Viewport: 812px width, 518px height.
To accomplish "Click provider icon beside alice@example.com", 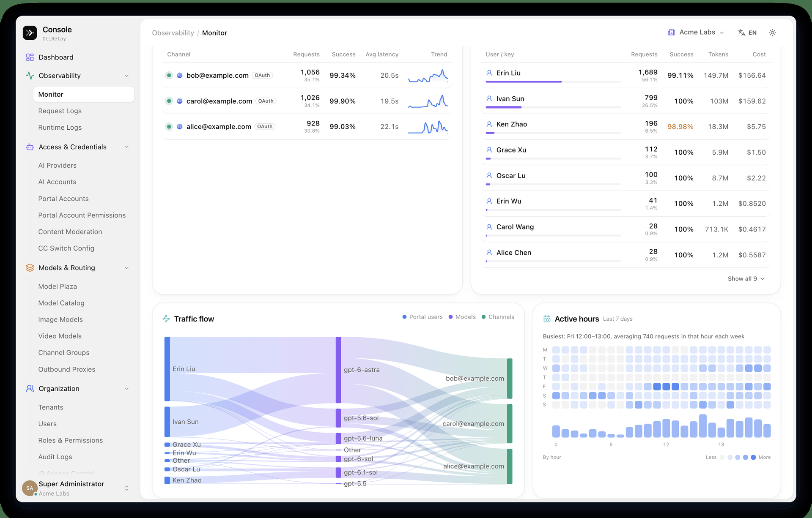I will tap(180, 126).
